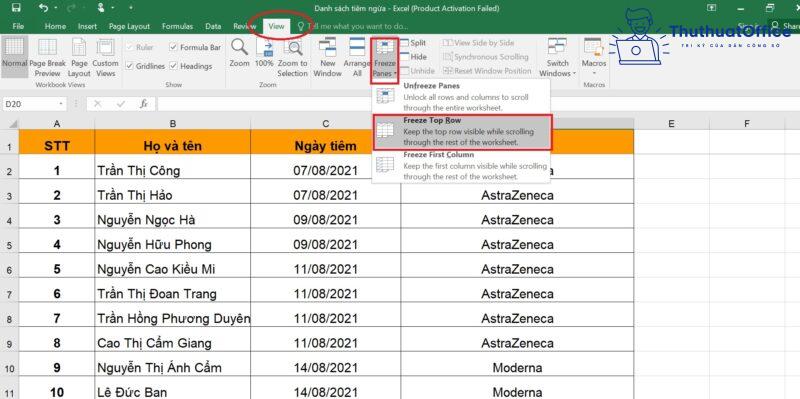
Task: Click Hide window button
Action: click(x=414, y=57)
